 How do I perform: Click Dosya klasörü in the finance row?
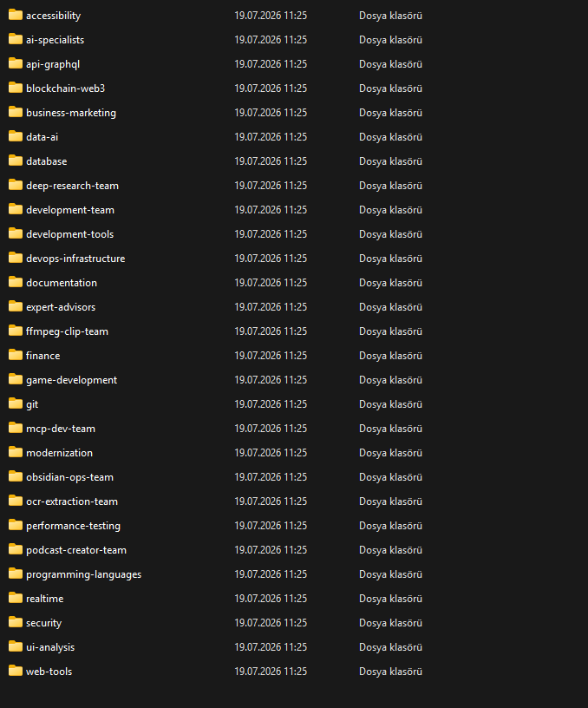pyautogui.click(x=391, y=356)
